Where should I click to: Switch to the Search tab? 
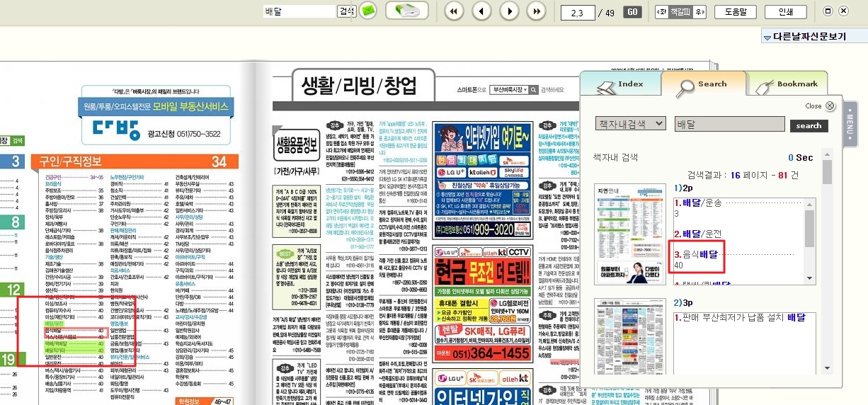pos(703,84)
